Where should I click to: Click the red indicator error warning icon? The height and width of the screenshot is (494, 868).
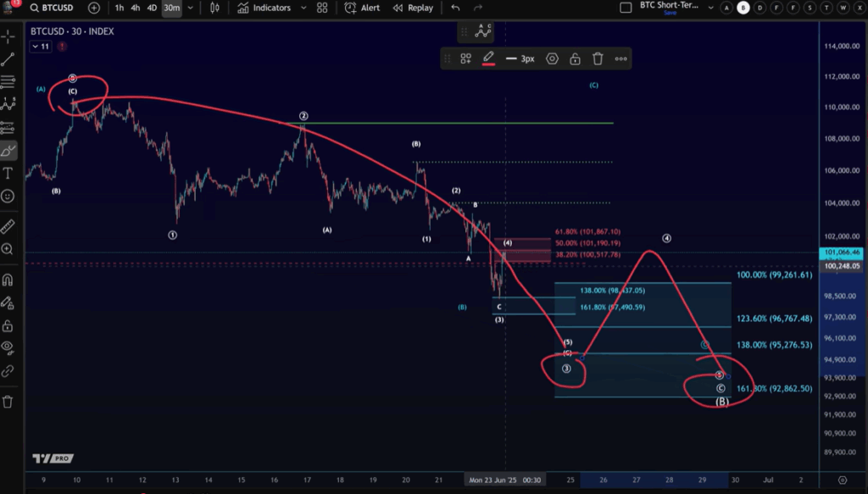pos(62,47)
